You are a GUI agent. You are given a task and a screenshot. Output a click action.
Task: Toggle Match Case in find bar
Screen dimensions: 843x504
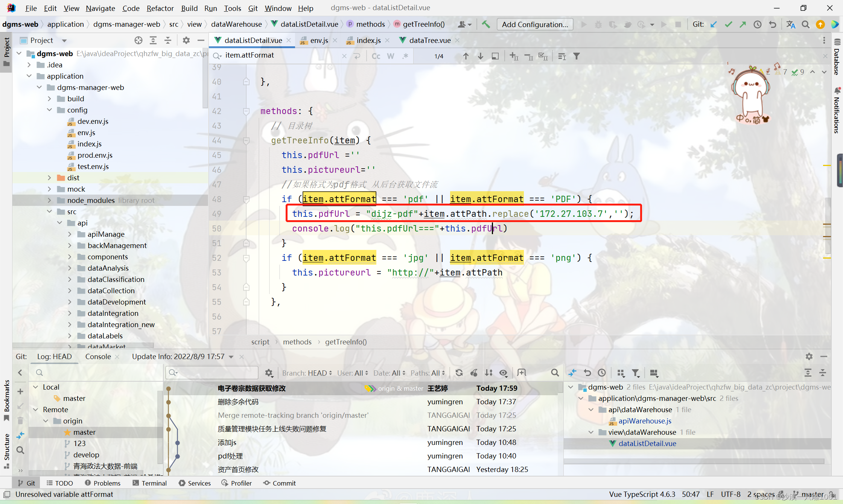point(376,56)
